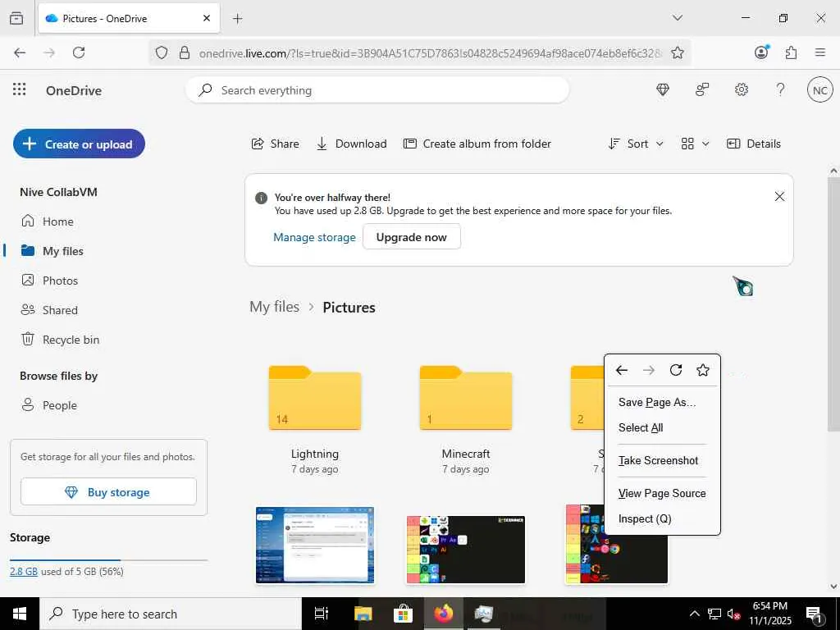The image size is (840, 630).
Task: Show tracking protection shield info
Action: point(162,52)
